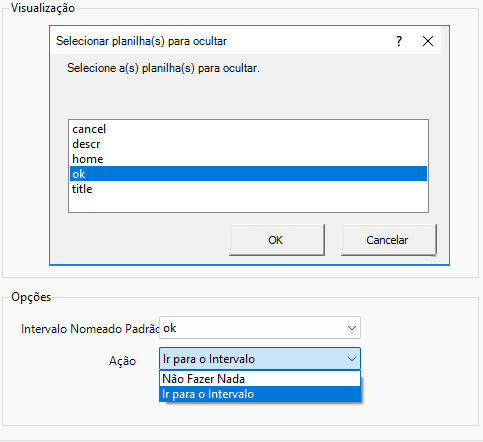Click the highlighted 'ok' sheet entry
This screenshot has height=442, width=483.
click(248, 174)
